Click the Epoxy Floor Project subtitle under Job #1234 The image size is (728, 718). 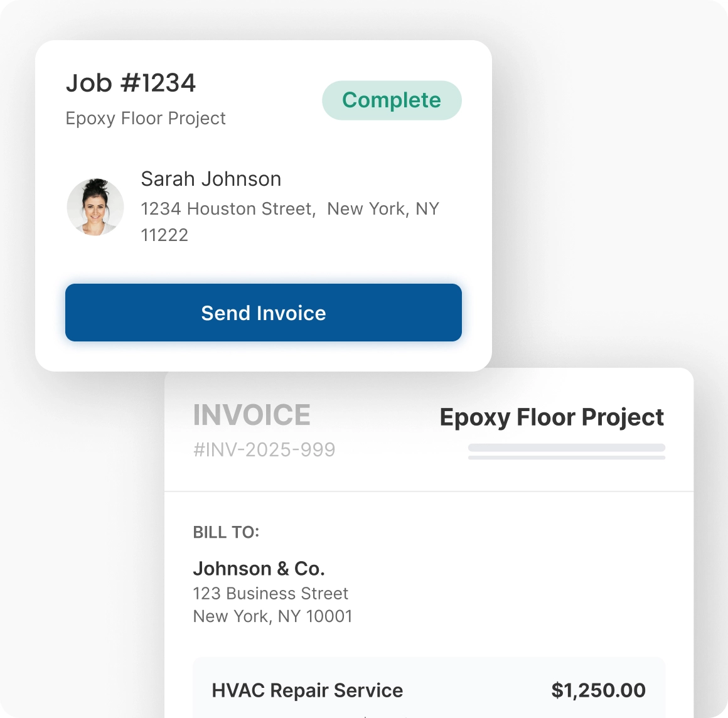point(146,119)
